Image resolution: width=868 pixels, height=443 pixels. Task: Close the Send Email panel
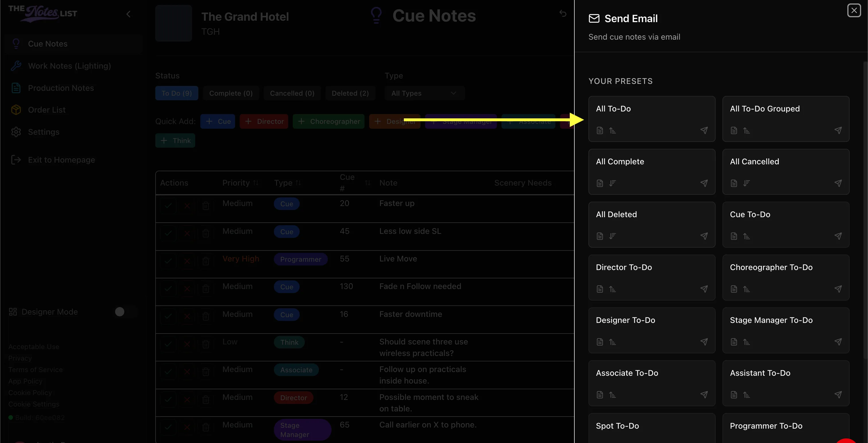click(854, 10)
